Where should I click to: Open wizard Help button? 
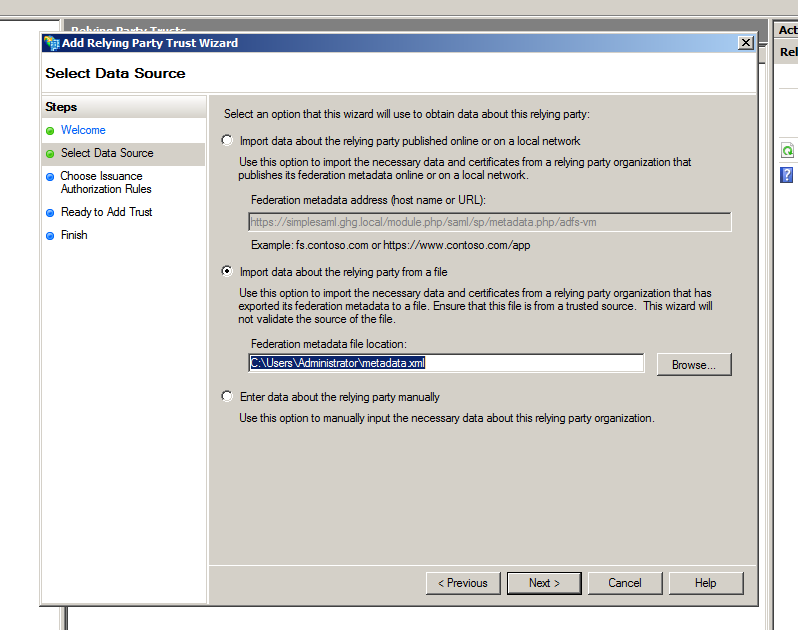[x=706, y=583]
